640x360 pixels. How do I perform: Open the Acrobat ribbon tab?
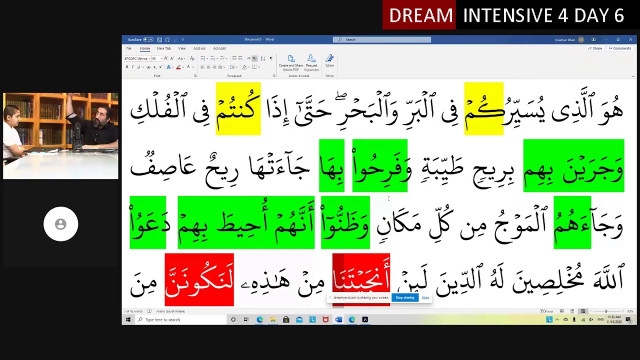tap(220, 49)
